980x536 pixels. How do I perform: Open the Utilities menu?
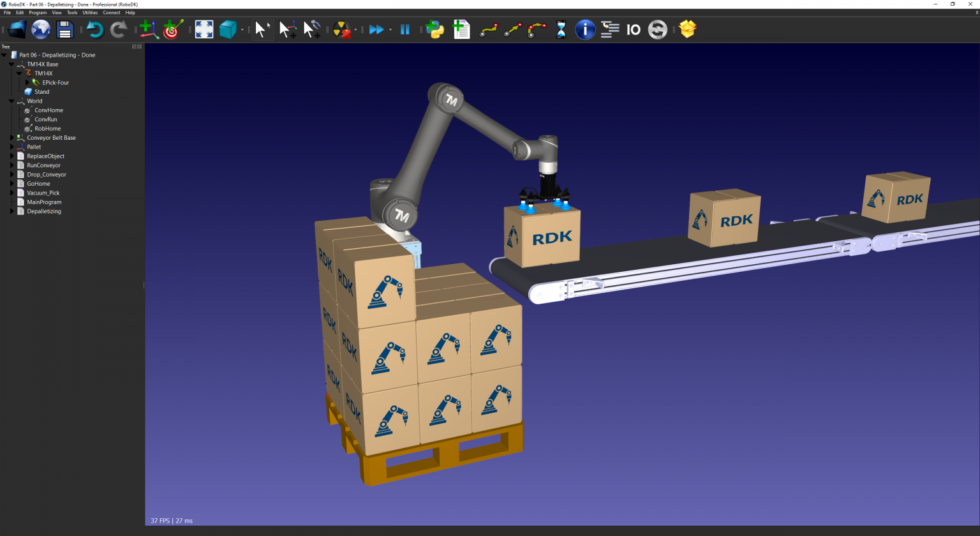coord(89,12)
